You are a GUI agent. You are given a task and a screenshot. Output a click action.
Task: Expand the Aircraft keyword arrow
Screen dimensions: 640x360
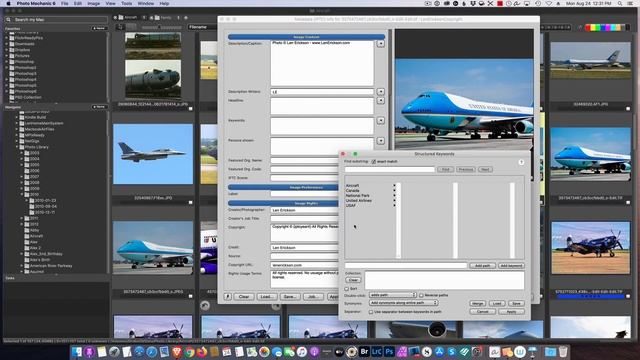394,186
